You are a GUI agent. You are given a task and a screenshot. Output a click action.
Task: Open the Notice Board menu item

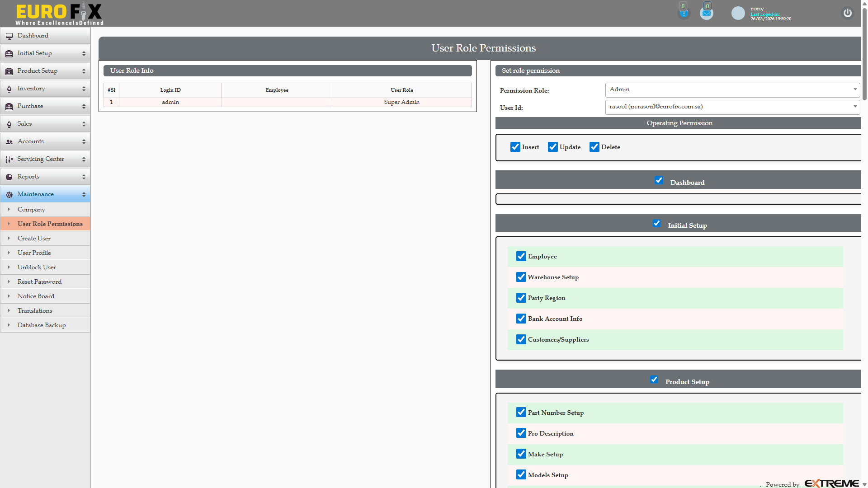[x=36, y=296]
